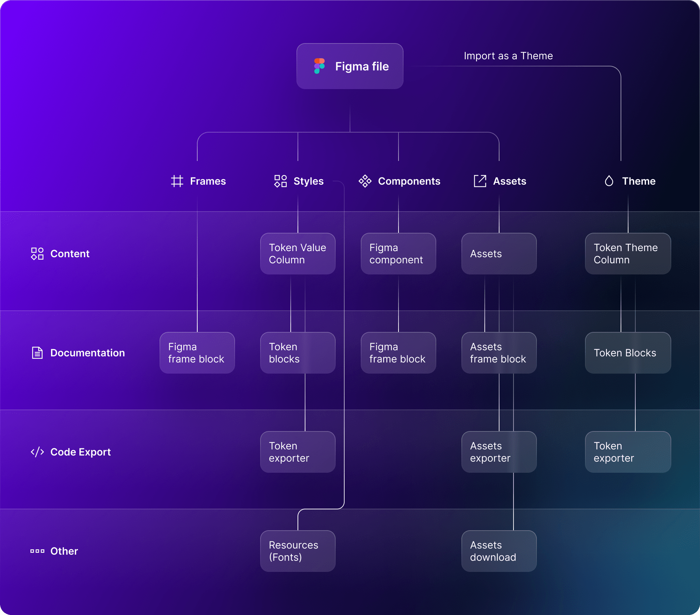Click the Documentation row label

click(88, 353)
